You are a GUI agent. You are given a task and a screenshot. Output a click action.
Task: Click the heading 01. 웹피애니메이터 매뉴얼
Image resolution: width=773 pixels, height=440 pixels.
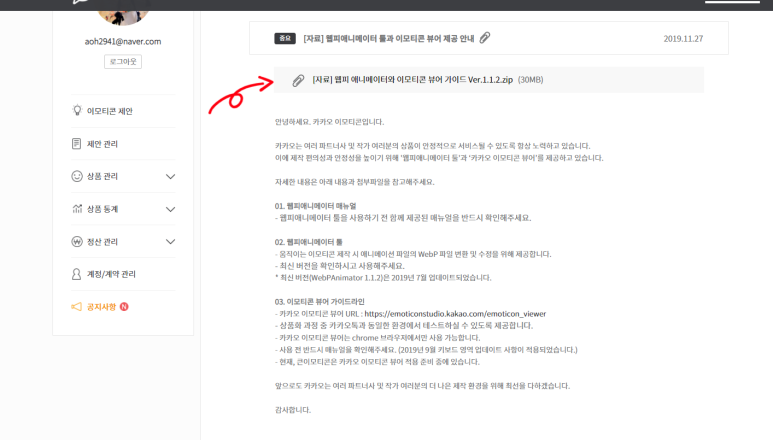pos(316,206)
